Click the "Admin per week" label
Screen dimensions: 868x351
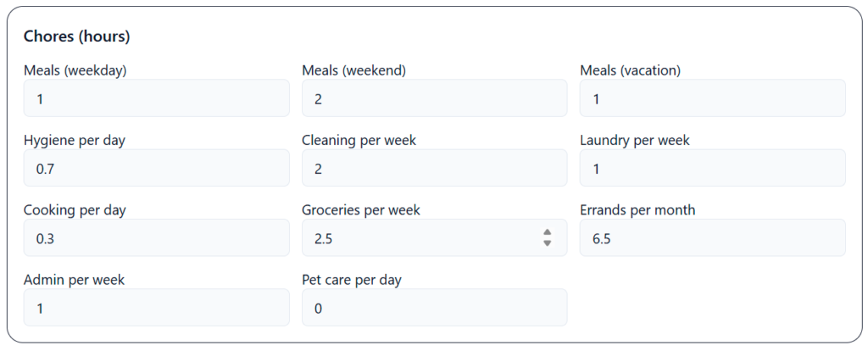tap(74, 279)
